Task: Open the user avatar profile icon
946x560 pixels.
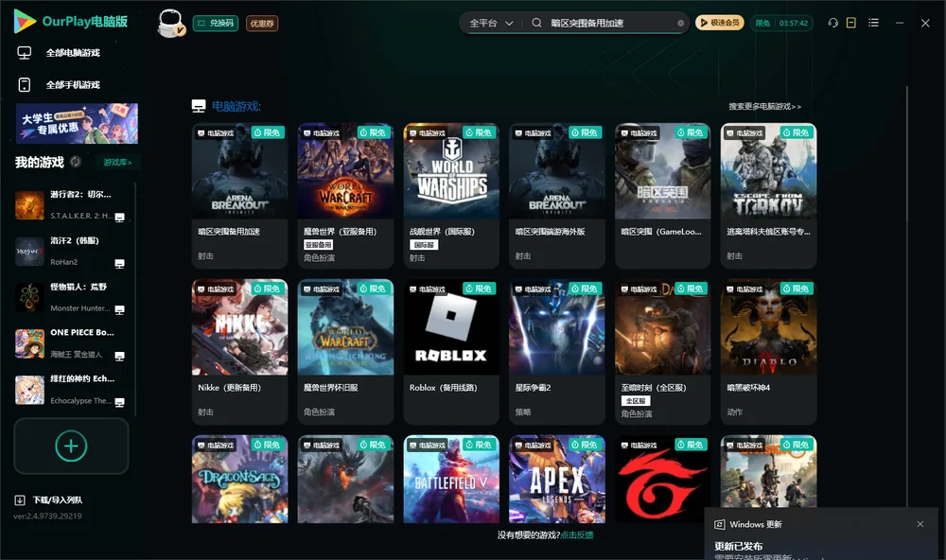Action: click(170, 23)
